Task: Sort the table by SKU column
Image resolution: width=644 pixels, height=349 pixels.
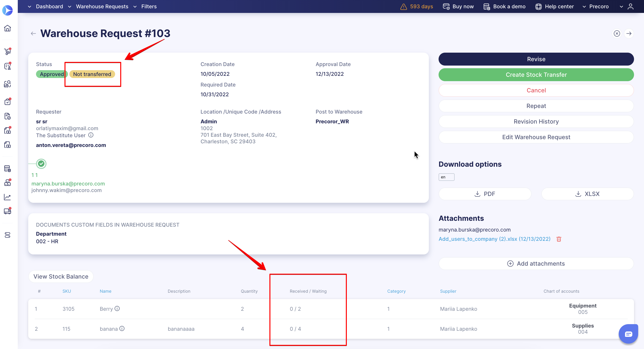Action: (66, 291)
